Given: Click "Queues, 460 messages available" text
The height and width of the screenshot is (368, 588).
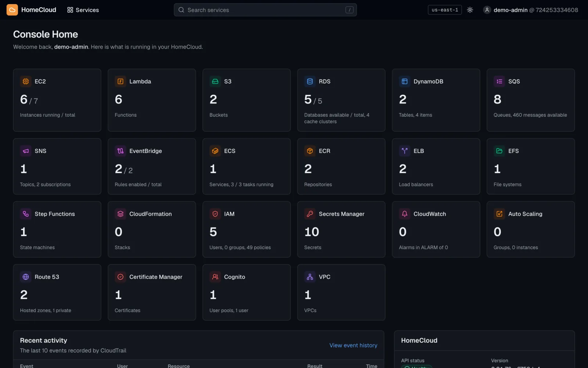Looking at the screenshot, I should 530,115.
